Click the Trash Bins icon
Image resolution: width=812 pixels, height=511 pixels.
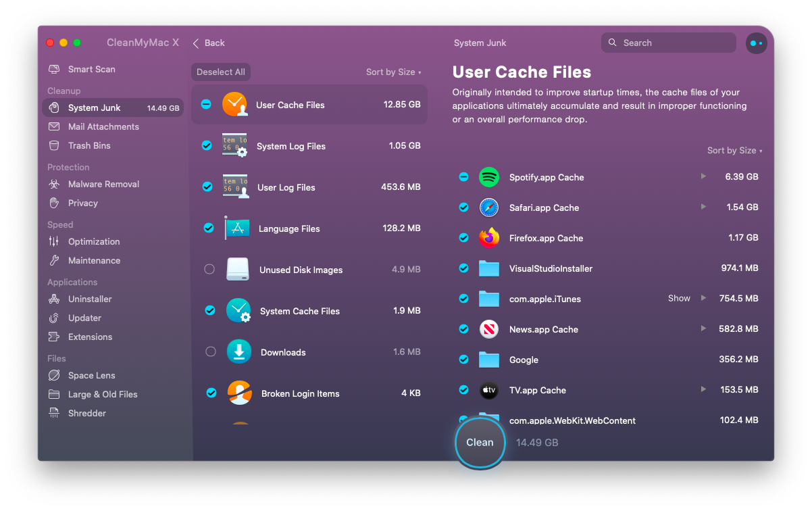54,145
